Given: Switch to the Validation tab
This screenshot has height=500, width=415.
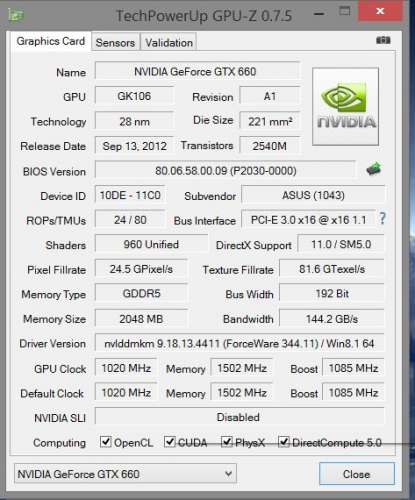Looking at the screenshot, I should 169,42.
